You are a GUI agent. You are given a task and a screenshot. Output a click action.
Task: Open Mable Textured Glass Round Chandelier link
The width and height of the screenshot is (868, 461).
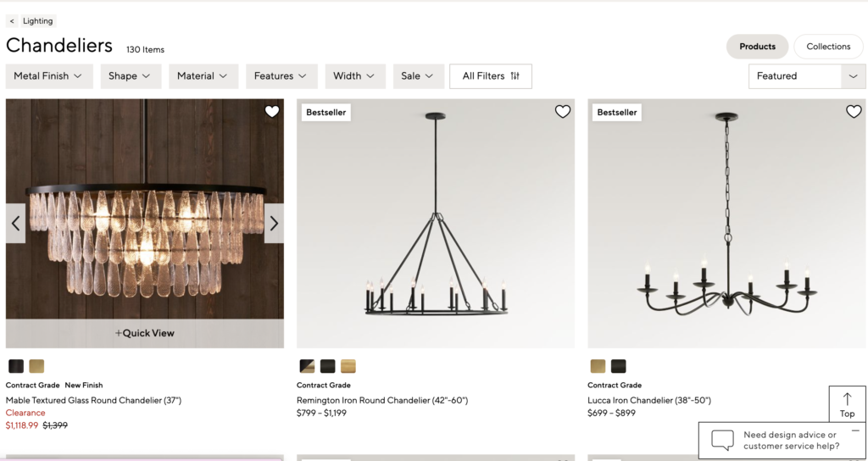click(x=93, y=400)
